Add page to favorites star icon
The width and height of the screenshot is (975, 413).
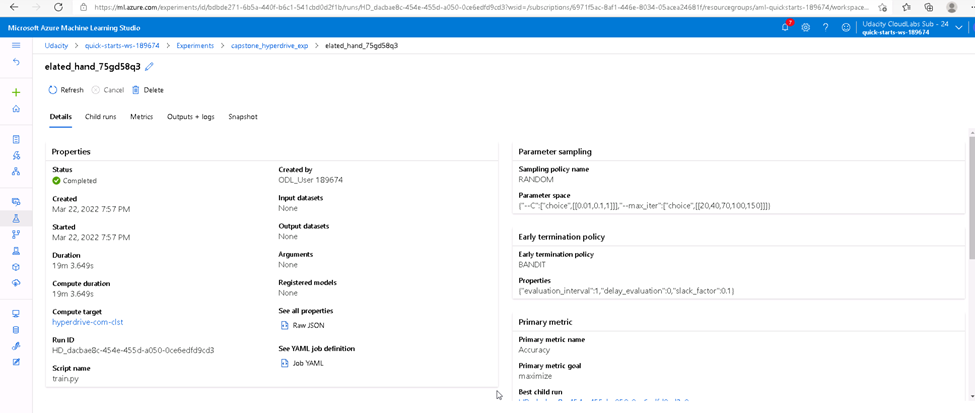pyautogui.click(x=882, y=7)
